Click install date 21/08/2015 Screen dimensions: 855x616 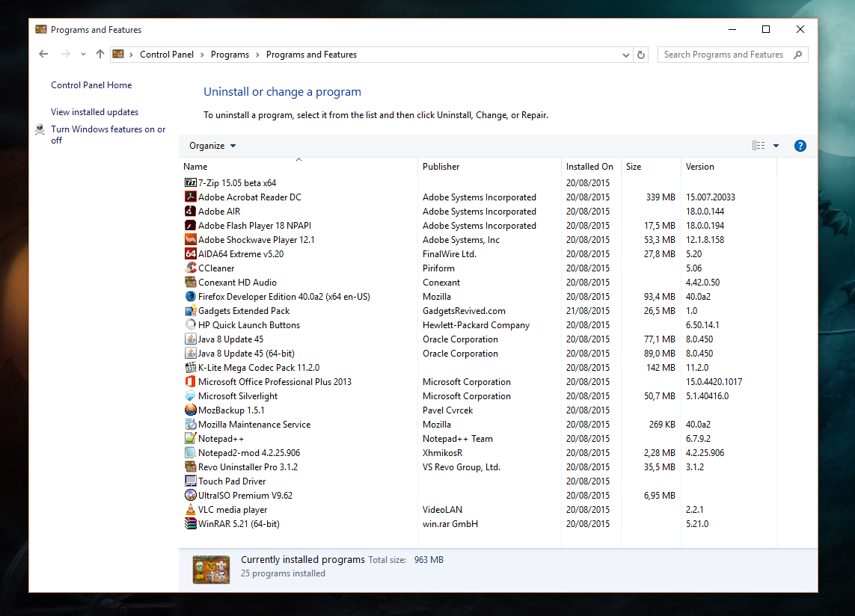588,311
